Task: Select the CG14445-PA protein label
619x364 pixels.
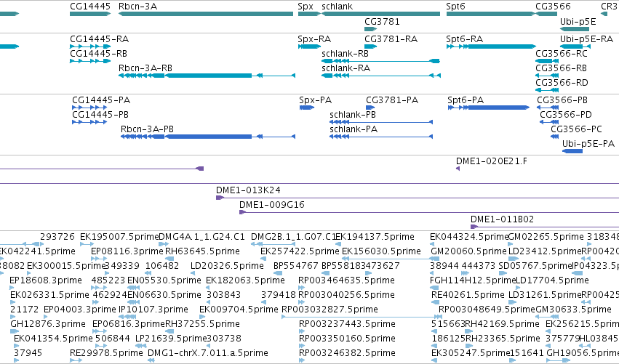Action: [101, 100]
